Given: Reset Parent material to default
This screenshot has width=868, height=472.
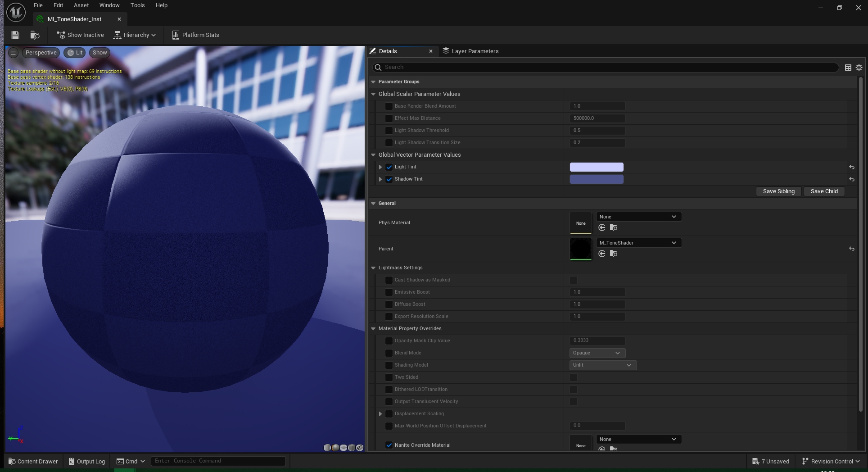Looking at the screenshot, I should [851, 249].
